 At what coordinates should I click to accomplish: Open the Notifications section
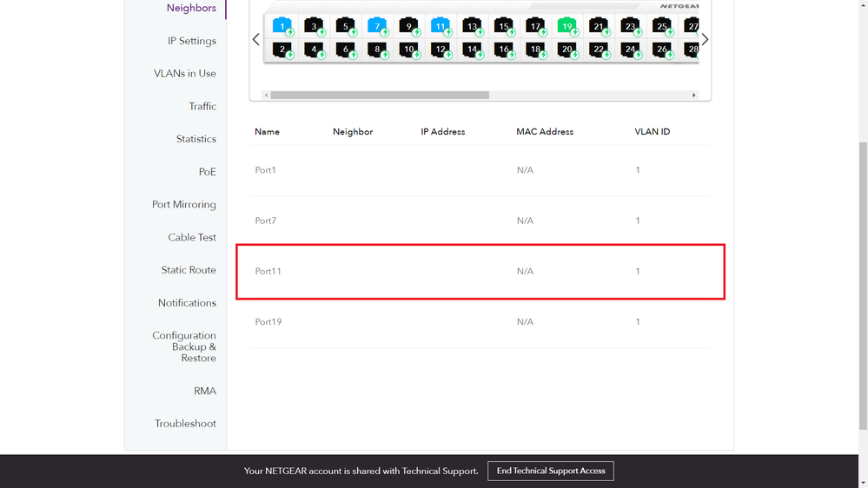(187, 303)
